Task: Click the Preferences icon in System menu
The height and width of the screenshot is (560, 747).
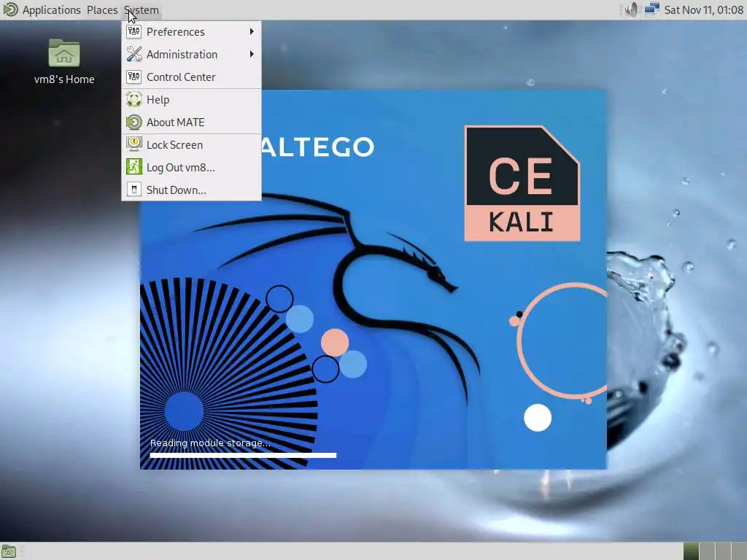Action: pos(134,31)
